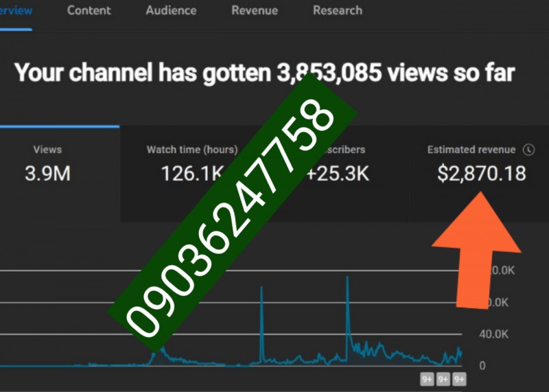Click the middle 9+ video marker
The width and height of the screenshot is (549, 392).
[443, 379]
